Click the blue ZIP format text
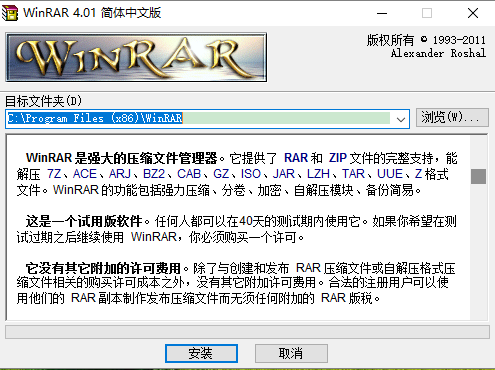 pyautogui.click(x=338, y=158)
